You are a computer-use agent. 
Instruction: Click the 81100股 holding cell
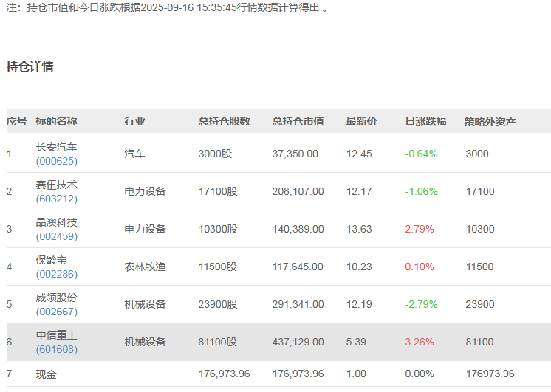218,342
